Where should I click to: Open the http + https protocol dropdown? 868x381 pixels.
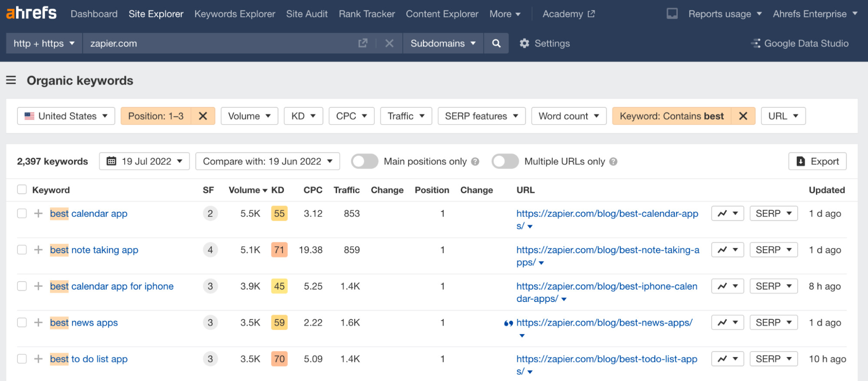coord(44,43)
